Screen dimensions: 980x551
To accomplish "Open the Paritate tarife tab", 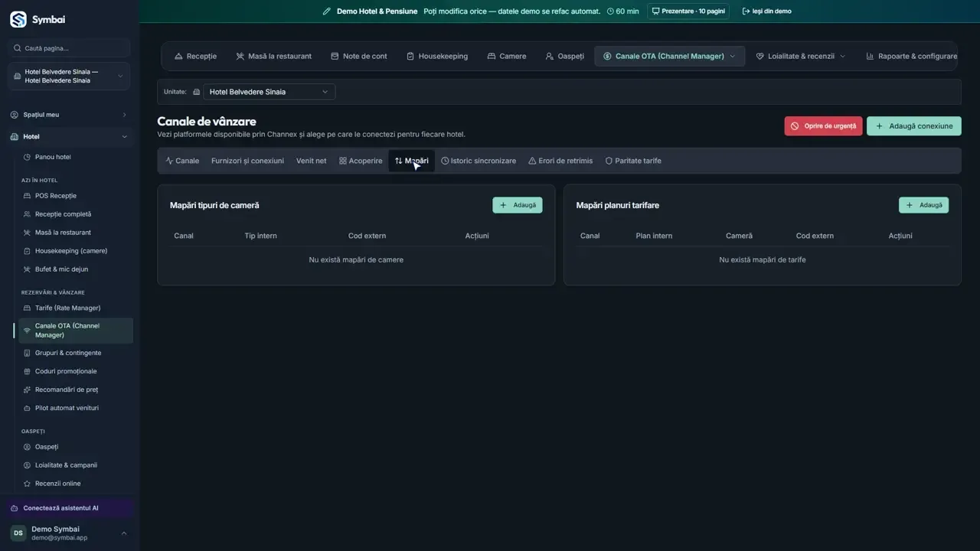I will click(x=633, y=161).
